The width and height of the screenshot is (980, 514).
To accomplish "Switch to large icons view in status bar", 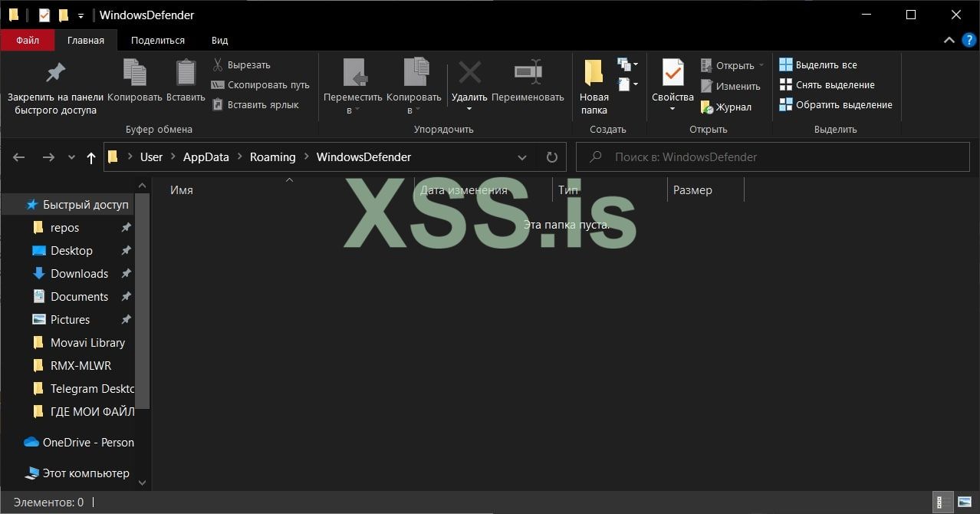I will [964, 502].
